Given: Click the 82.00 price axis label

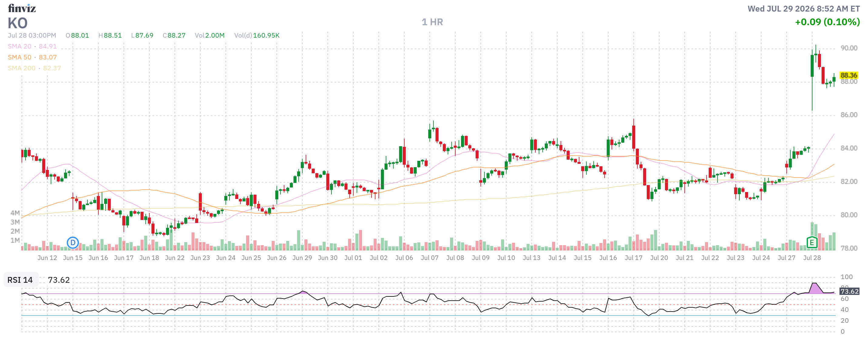Looking at the screenshot, I should (x=849, y=182).
